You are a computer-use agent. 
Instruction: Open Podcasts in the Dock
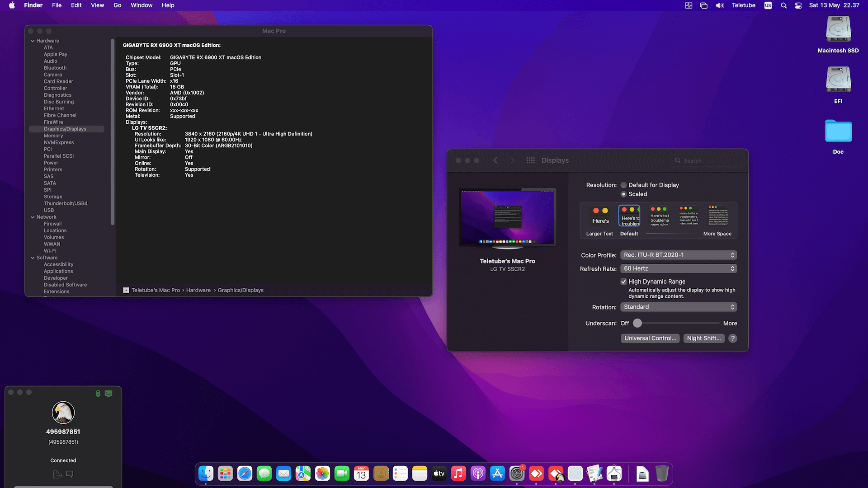click(478, 474)
